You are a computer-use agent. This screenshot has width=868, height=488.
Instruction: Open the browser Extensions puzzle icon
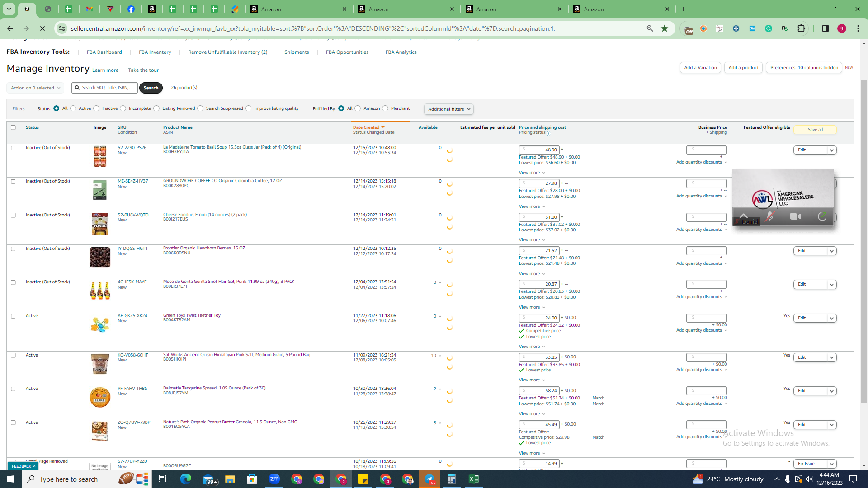[801, 28]
